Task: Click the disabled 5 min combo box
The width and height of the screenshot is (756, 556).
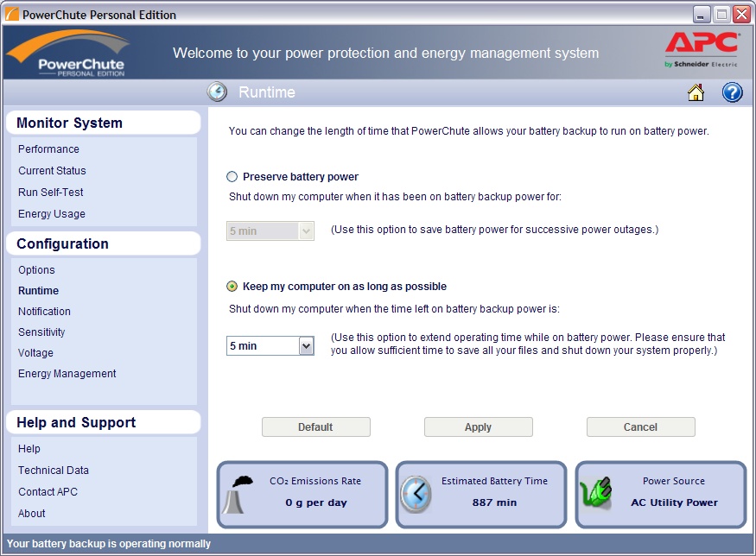Action: click(270, 231)
